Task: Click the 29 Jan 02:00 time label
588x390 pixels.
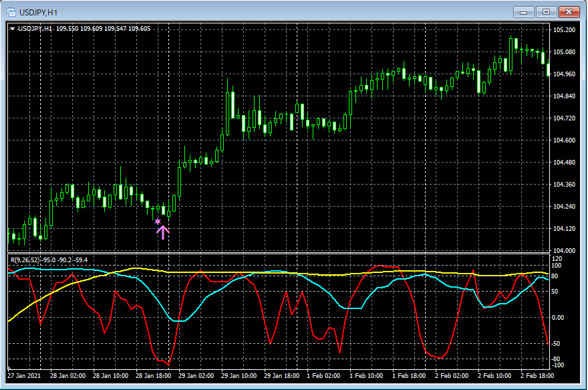Action: 196,376
